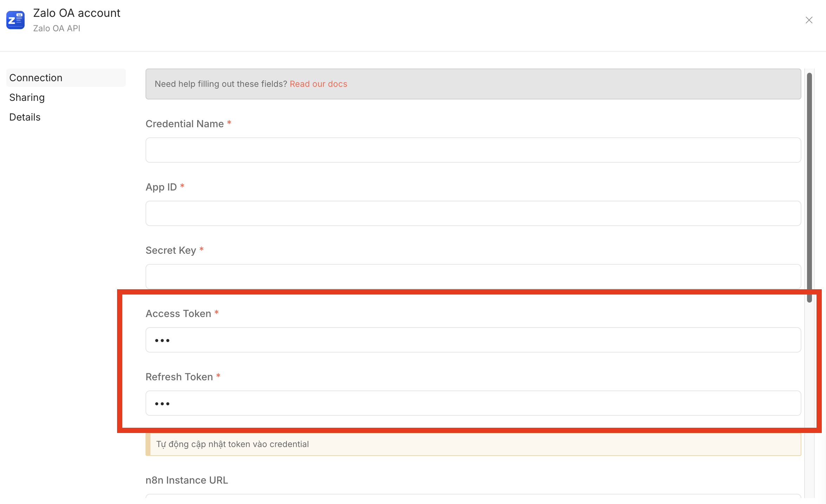
Task: Click the Zalo OA logo icon
Action: coord(15,20)
